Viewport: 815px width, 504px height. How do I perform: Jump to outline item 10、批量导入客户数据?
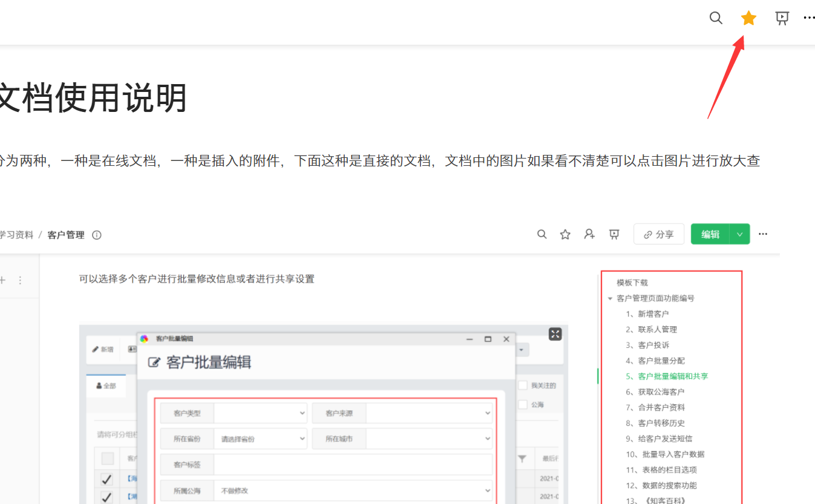click(x=665, y=454)
